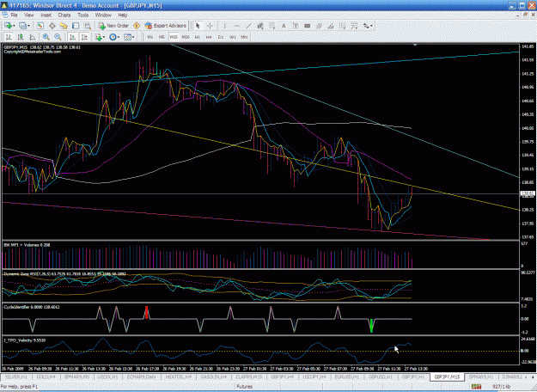The image size is (537, 392).
Task: Open the Window menu
Action: [x=103, y=15]
